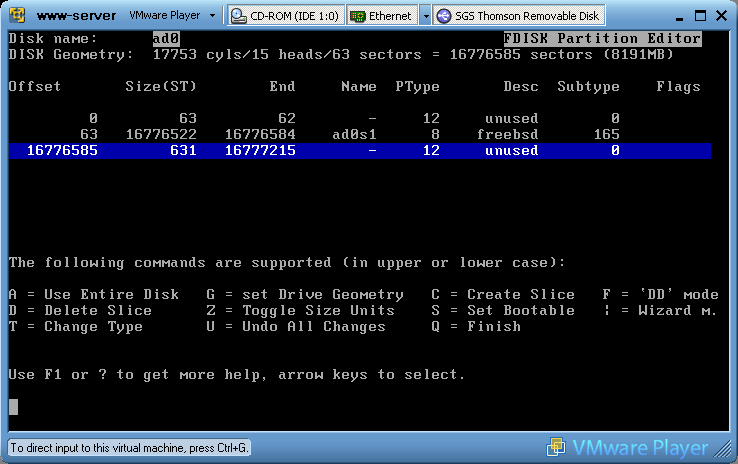Click the window resize grip corner

(x=723, y=448)
